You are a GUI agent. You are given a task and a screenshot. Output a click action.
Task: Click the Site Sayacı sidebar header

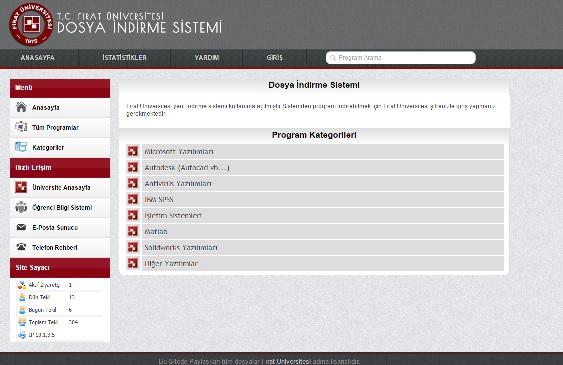pyautogui.click(x=60, y=268)
